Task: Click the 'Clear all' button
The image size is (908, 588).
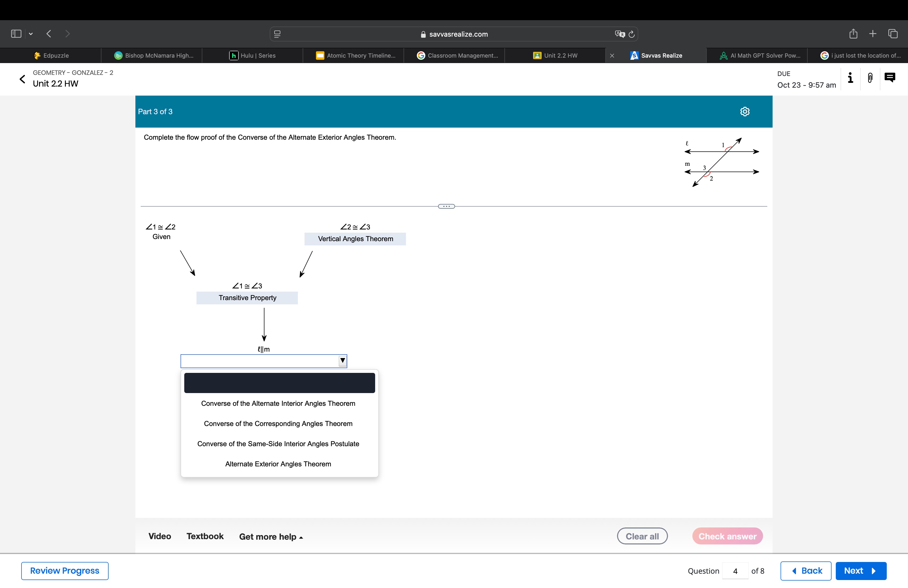Action: click(x=643, y=536)
